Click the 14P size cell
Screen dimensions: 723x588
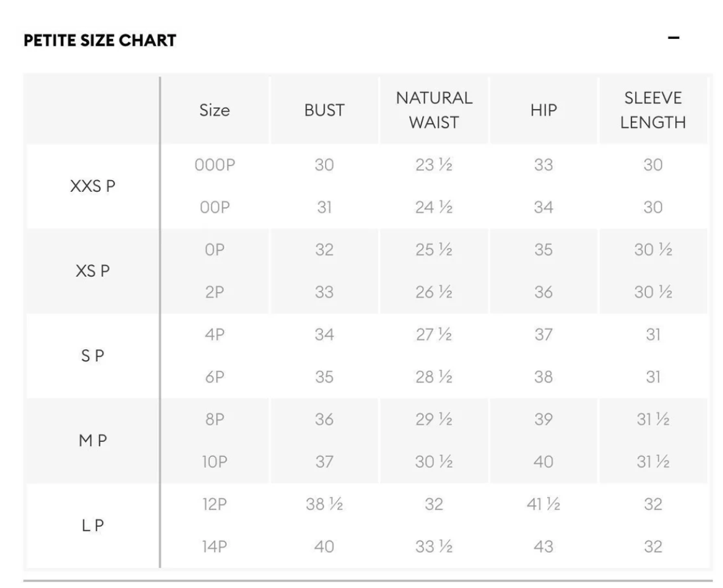[214, 547]
